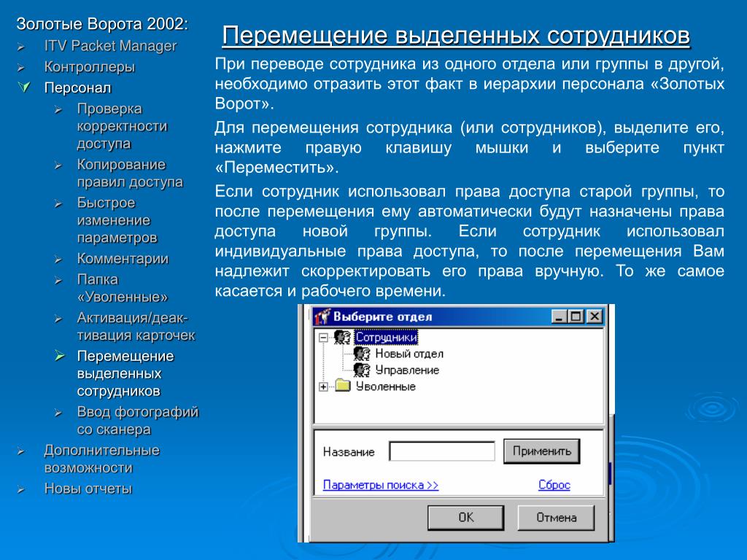747x560 pixels.
Task: Maximize the Выберите отдел dialog
Action: [576, 316]
